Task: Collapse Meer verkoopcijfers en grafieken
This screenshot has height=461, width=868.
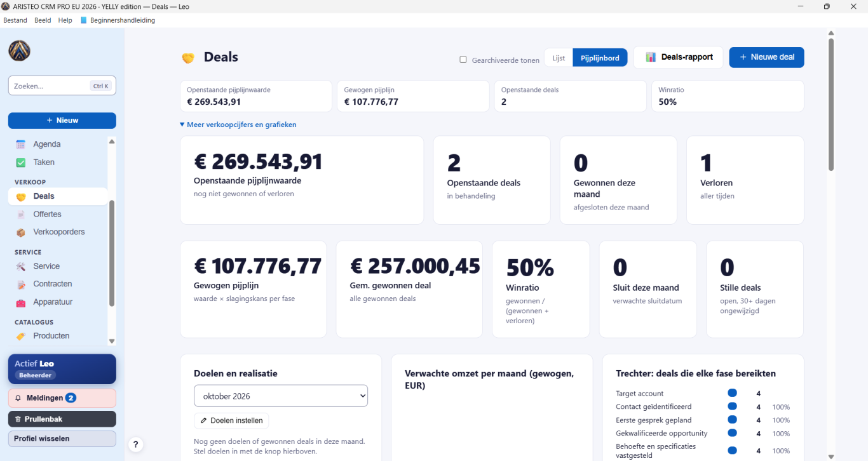Action: click(x=238, y=124)
